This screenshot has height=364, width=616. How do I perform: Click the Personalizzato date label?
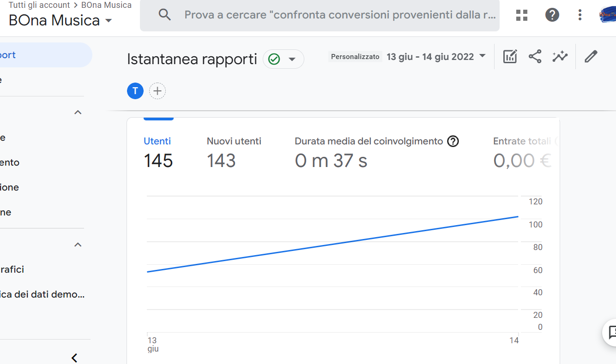[355, 57]
